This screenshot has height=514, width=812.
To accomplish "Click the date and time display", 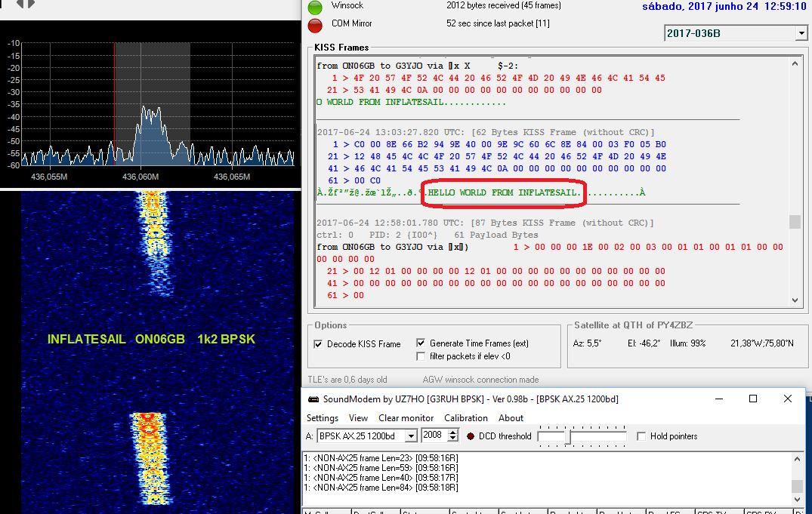I will [724, 6].
